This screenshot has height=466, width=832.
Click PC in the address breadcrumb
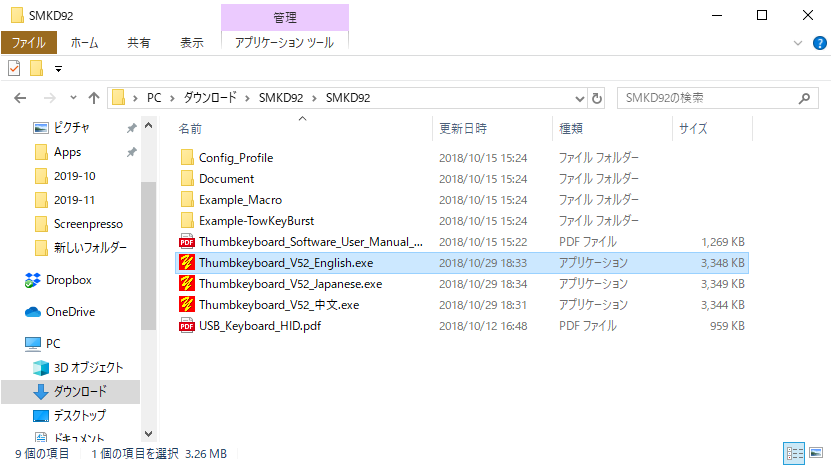(x=154, y=98)
